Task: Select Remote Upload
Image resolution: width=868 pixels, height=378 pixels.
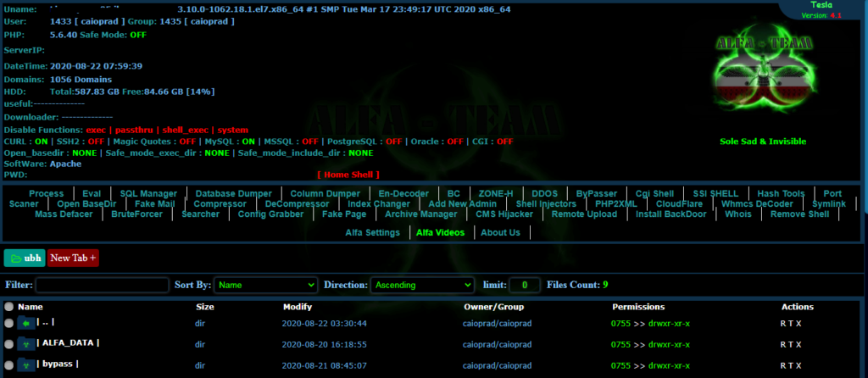Action: [x=584, y=214]
